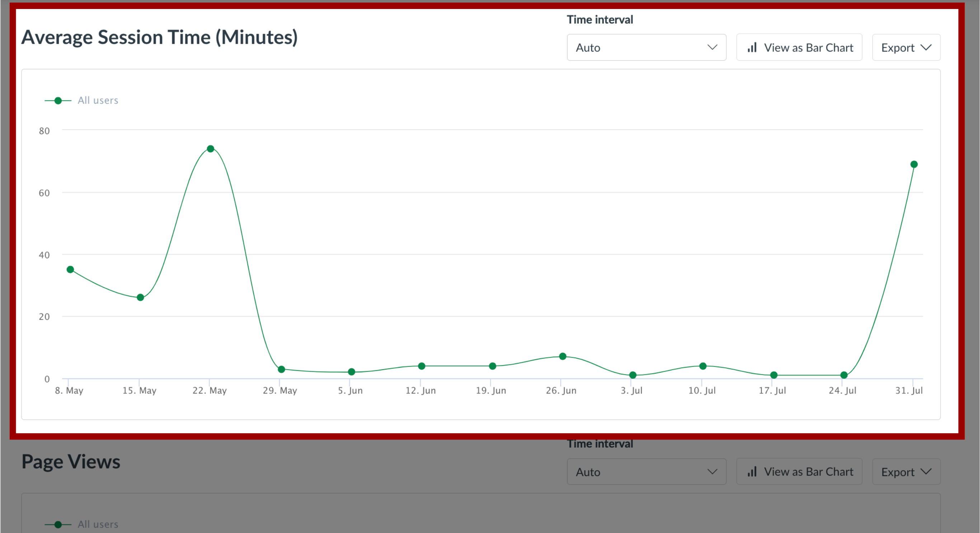
Task: Click View as Bar Chart for Average Session Time
Action: (799, 48)
